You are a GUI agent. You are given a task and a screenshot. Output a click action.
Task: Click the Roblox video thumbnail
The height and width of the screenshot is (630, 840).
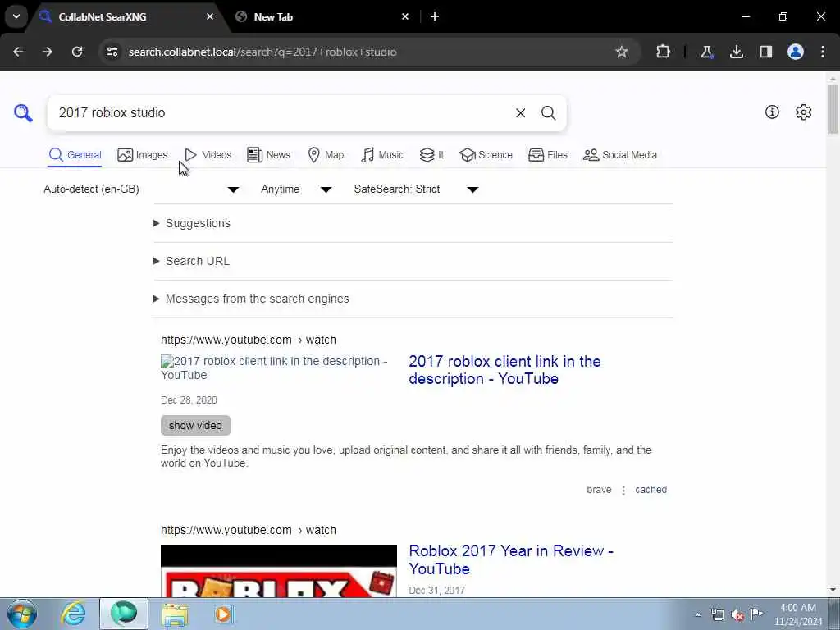(279, 571)
